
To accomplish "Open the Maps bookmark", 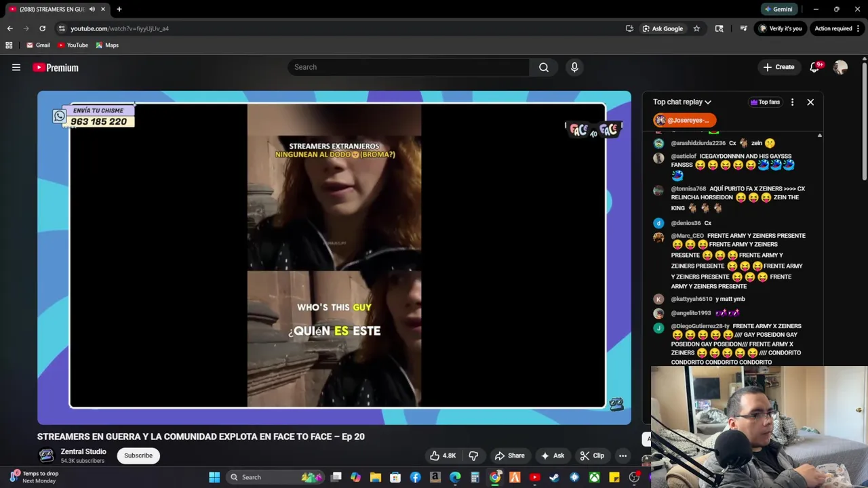I will coord(107,45).
